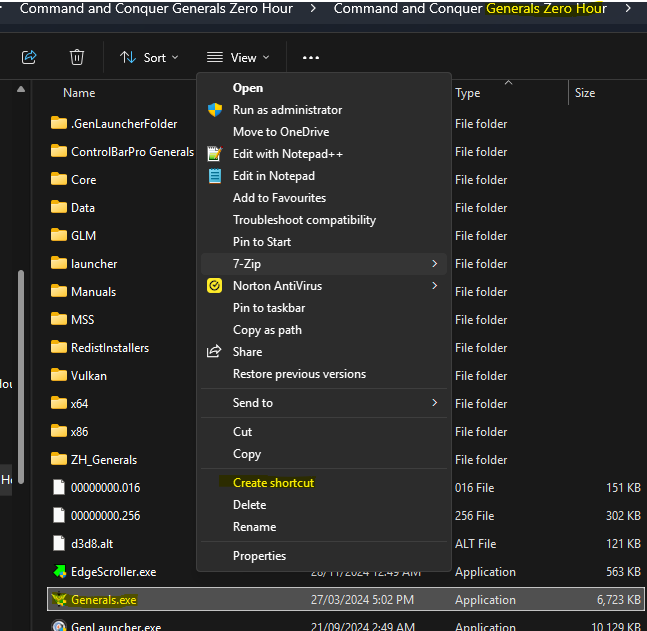Click the Name column header
Screen dimensions: 647x631
pos(79,93)
